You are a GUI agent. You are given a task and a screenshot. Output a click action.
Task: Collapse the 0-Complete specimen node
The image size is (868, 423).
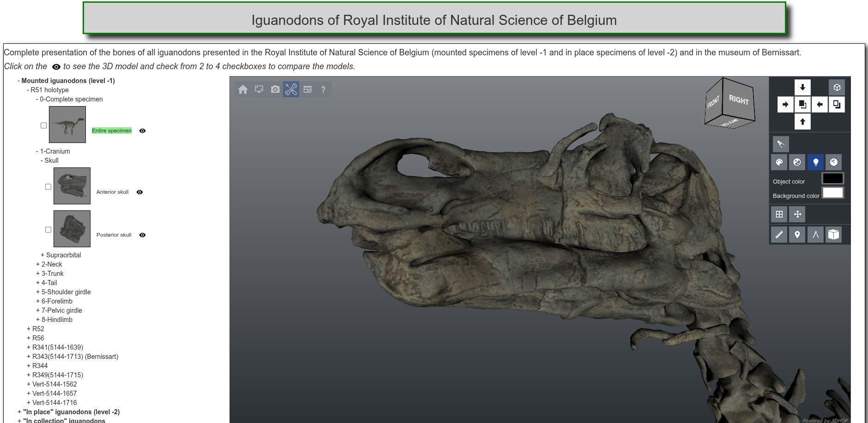click(69, 99)
